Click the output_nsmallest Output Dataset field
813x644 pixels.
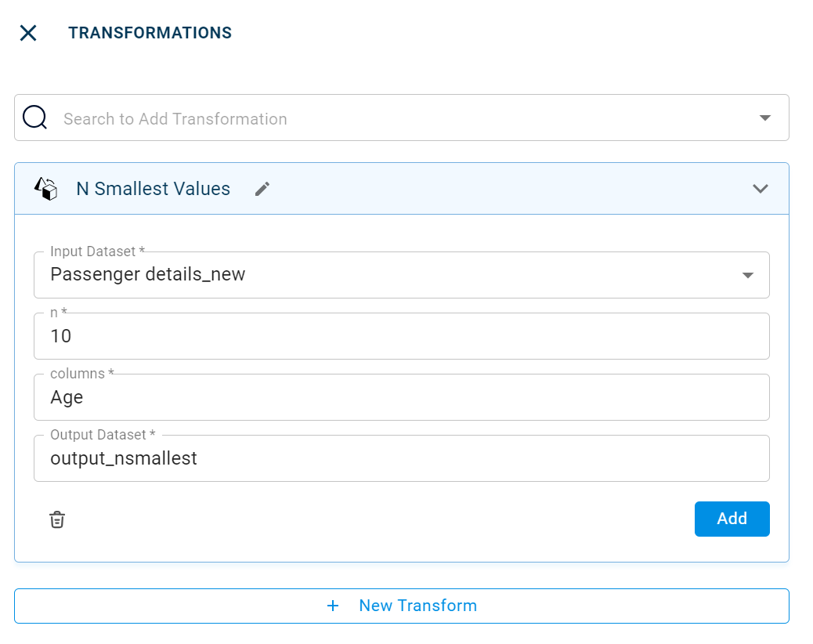click(x=401, y=458)
